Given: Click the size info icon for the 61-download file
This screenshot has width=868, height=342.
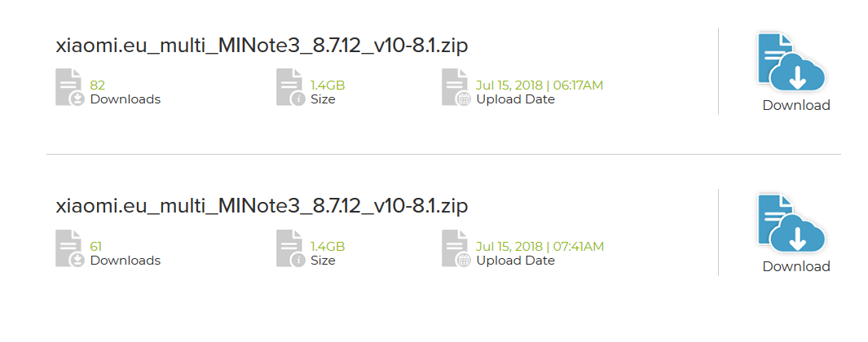Looking at the screenshot, I should [290, 249].
